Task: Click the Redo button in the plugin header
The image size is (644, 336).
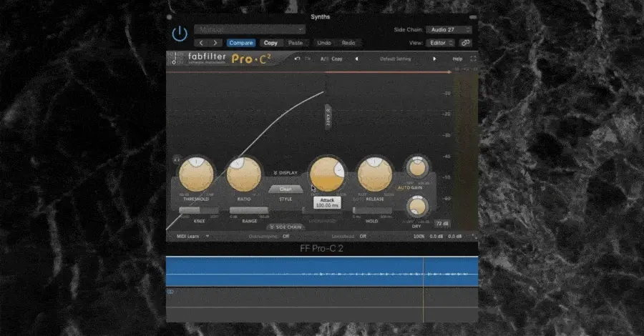Action: click(348, 43)
